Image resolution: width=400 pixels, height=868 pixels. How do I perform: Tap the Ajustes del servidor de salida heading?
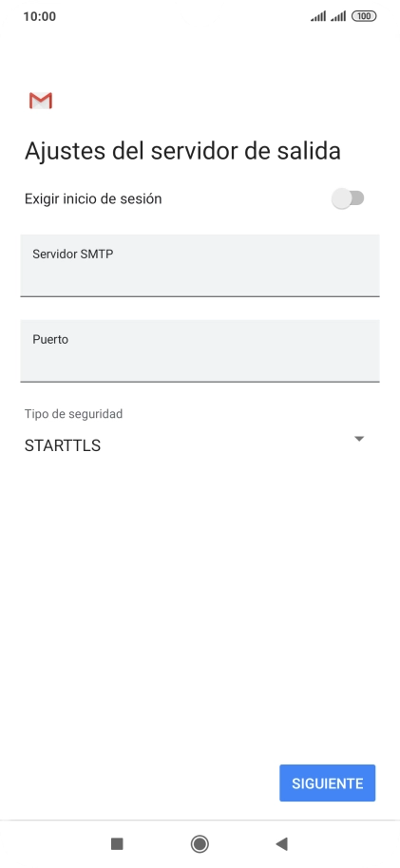(182, 151)
